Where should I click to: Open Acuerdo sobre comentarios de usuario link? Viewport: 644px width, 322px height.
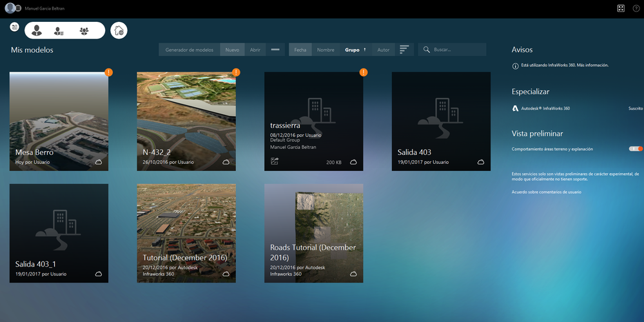pos(546,192)
